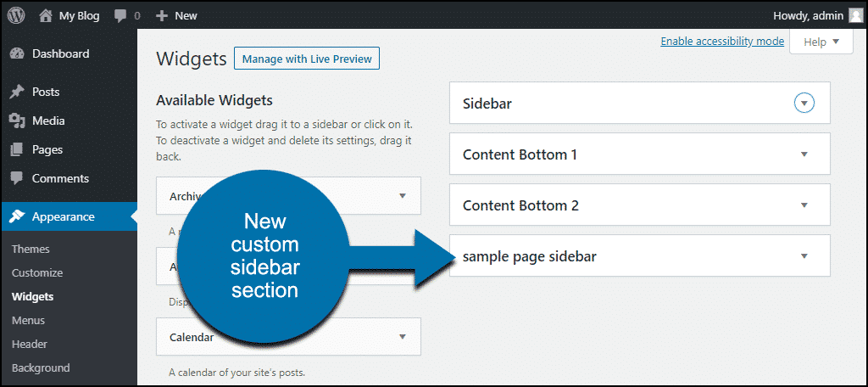The height and width of the screenshot is (387, 868).
Task: Open the Help dropdown tab
Action: [821, 42]
